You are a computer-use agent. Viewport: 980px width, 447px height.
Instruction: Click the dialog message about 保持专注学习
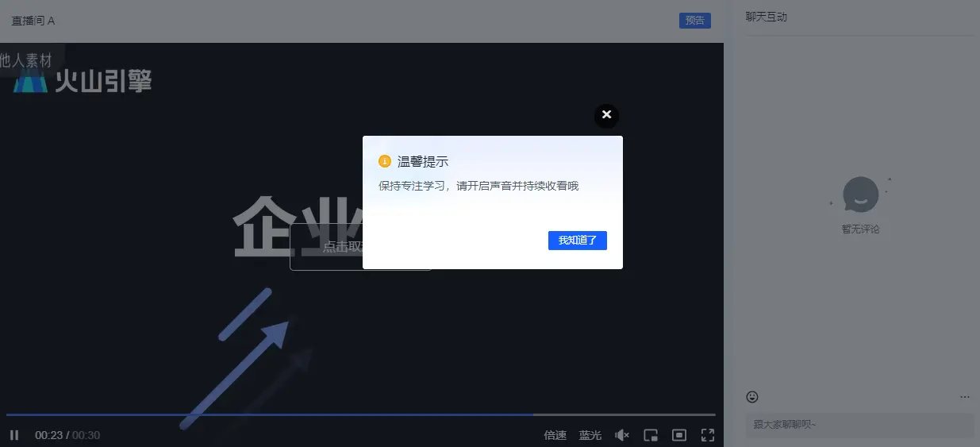click(479, 186)
